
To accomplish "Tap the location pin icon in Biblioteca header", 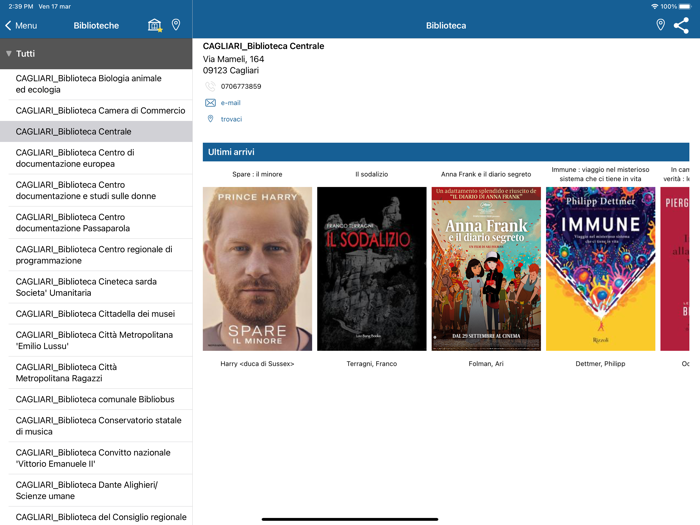I will point(660,25).
